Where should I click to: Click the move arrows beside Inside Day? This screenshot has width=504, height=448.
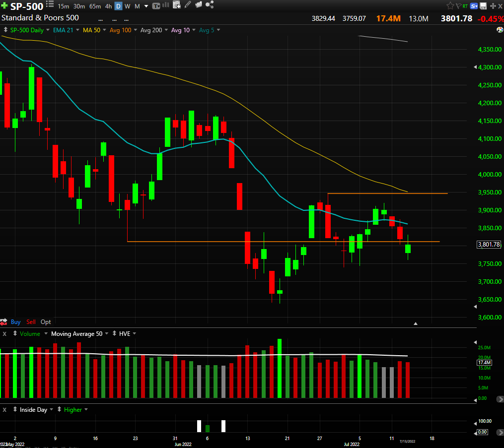[x=15, y=409]
